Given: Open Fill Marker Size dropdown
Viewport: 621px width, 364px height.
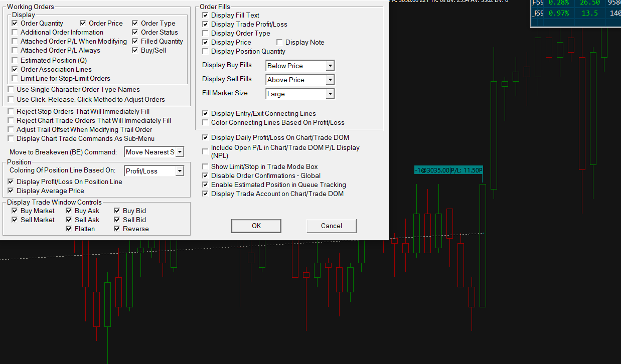Looking at the screenshot, I should (300, 94).
